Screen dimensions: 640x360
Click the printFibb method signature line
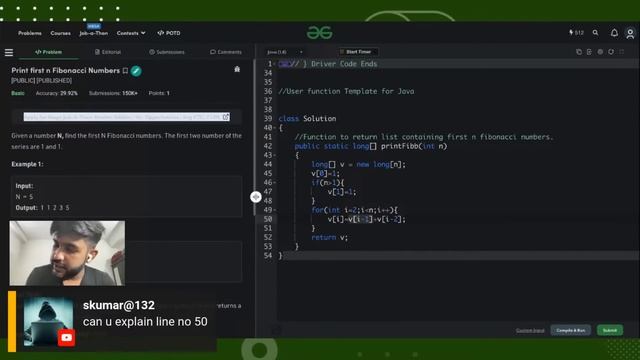[x=371, y=146]
